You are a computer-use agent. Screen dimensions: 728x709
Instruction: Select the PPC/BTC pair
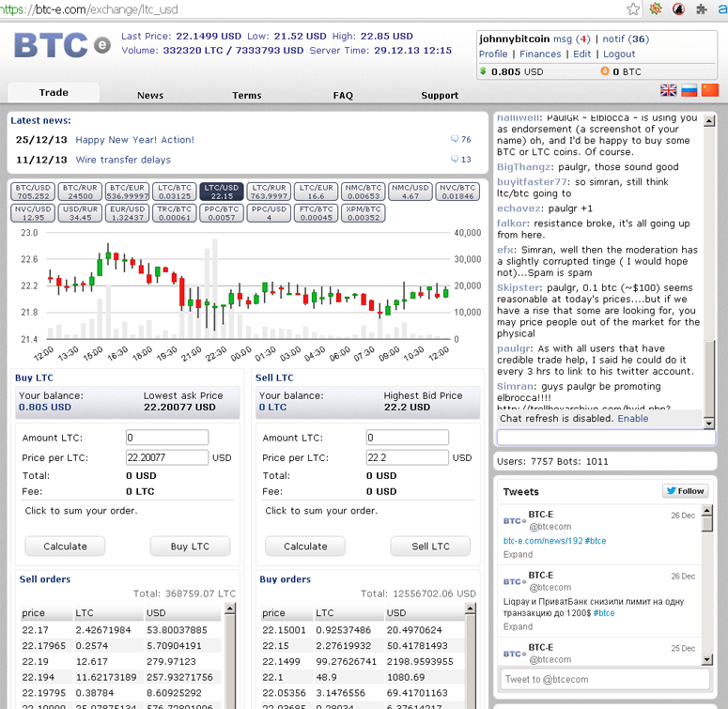222,213
